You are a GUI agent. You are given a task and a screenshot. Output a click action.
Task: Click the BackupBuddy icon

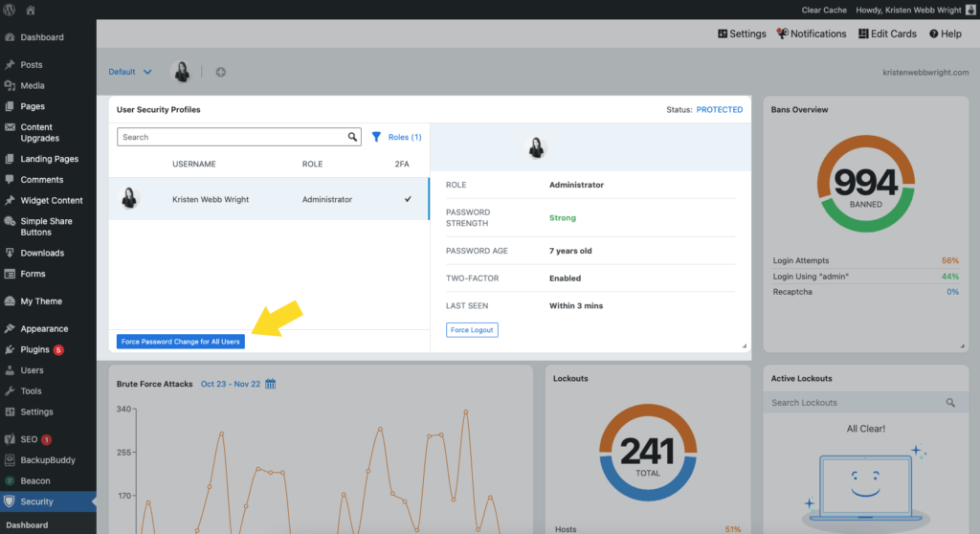tap(10, 460)
